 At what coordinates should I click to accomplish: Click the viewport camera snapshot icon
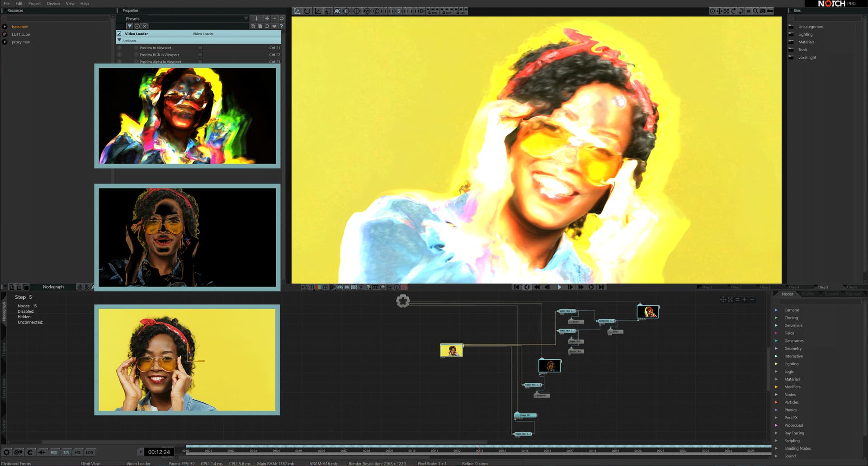pos(763,11)
